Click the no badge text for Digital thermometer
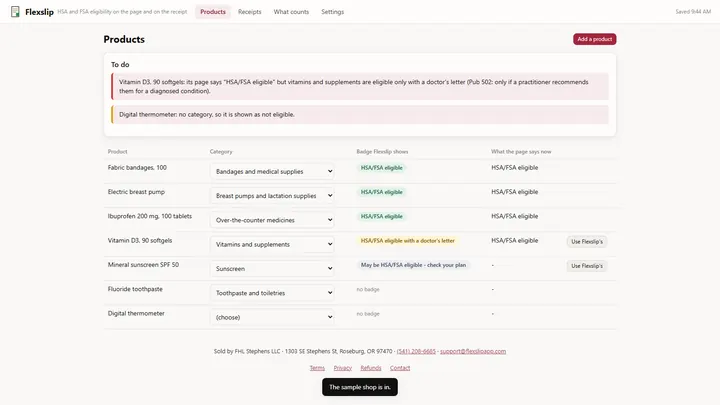 click(x=368, y=314)
